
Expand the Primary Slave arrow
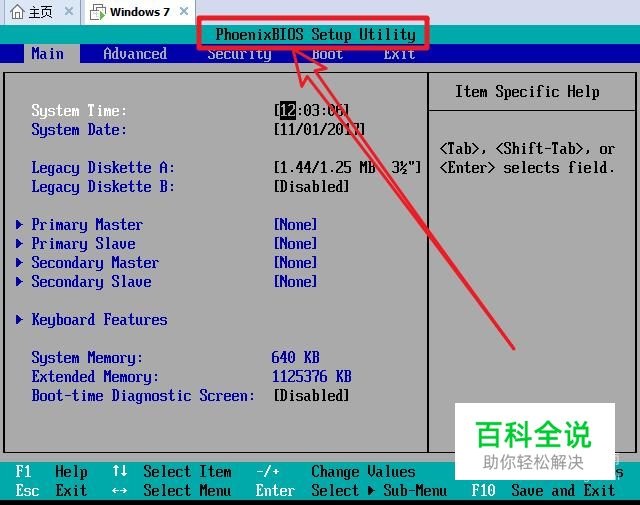click(x=19, y=243)
